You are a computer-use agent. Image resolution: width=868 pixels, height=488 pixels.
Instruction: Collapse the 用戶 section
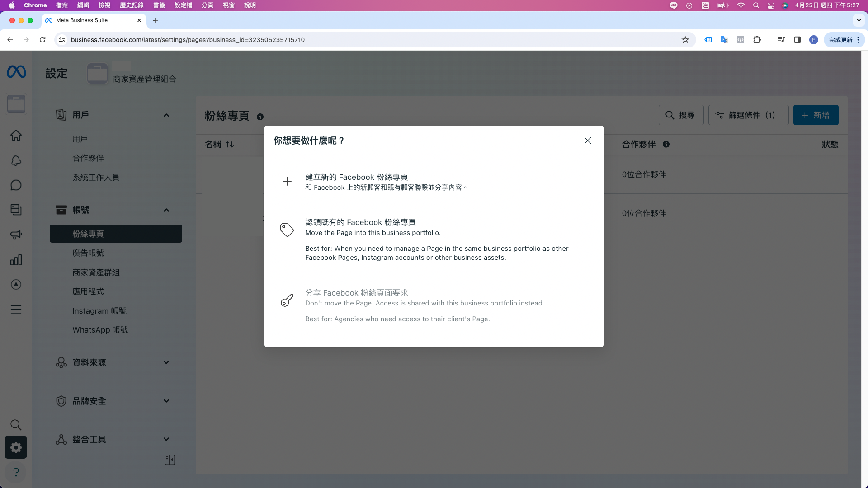pos(166,115)
